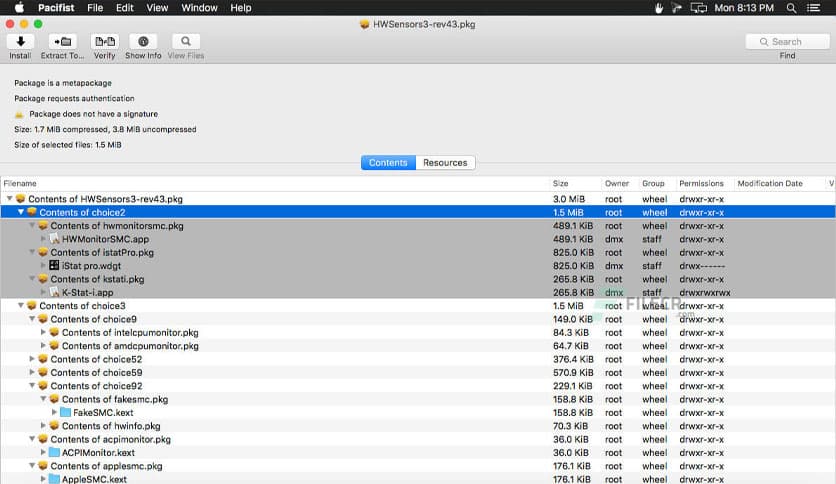836x484 pixels.
Task: Sort by the Modification Date column header
Action: coord(779,183)
